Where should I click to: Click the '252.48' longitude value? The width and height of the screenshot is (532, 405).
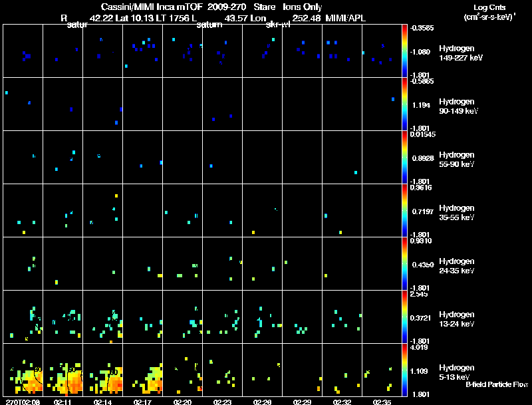tap(306, 18)
